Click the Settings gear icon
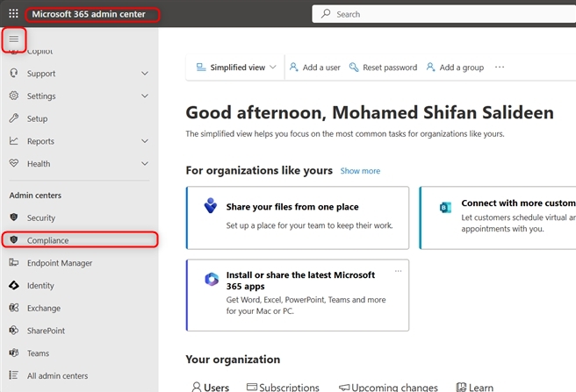Image resolution: width=576 pixels, height=392 pixels. point(13,96)
